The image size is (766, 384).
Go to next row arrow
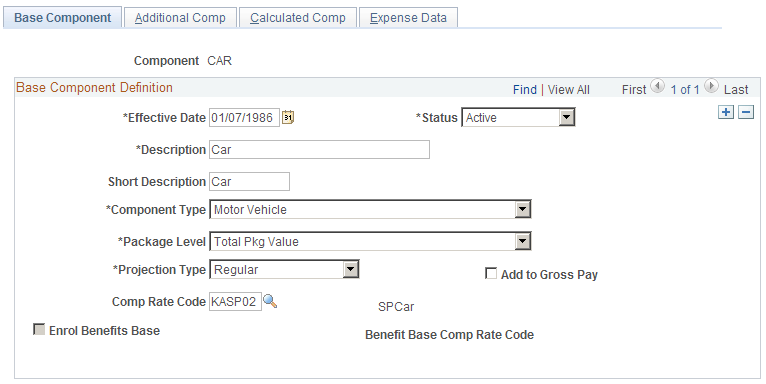click(x=711, y=87)
